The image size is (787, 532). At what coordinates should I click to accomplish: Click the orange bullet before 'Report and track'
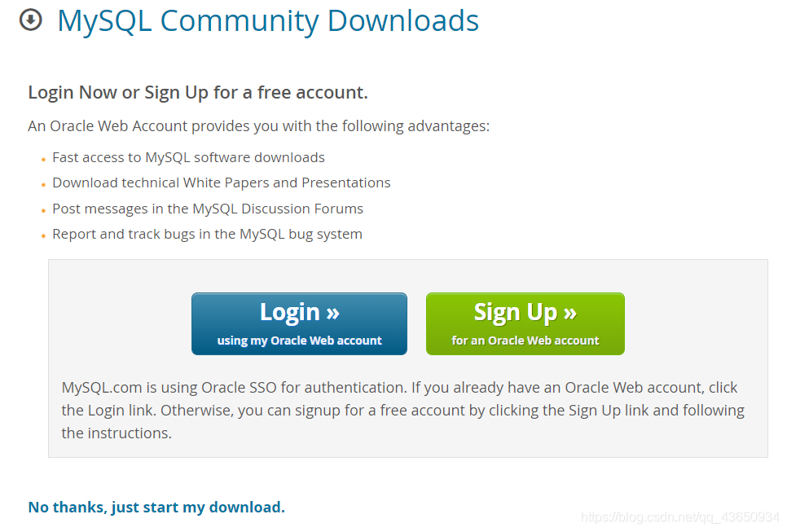44,236
